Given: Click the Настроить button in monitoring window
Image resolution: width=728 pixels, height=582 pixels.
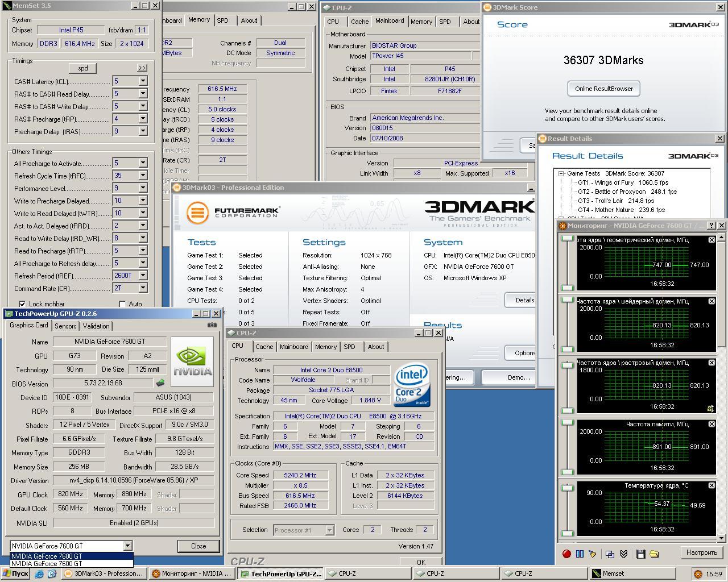Looking at the screenshot, I should pyautogui.click(x=701, y=552).
